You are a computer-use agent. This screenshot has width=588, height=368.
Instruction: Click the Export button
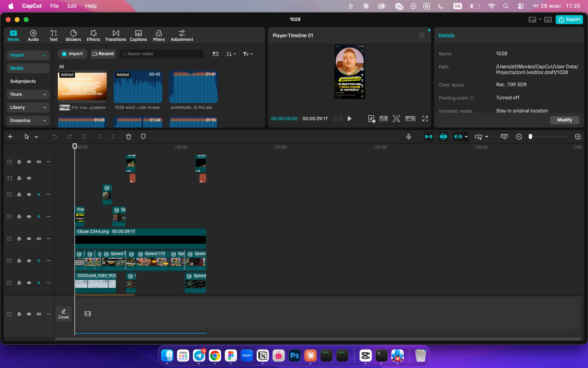point(569,19)
